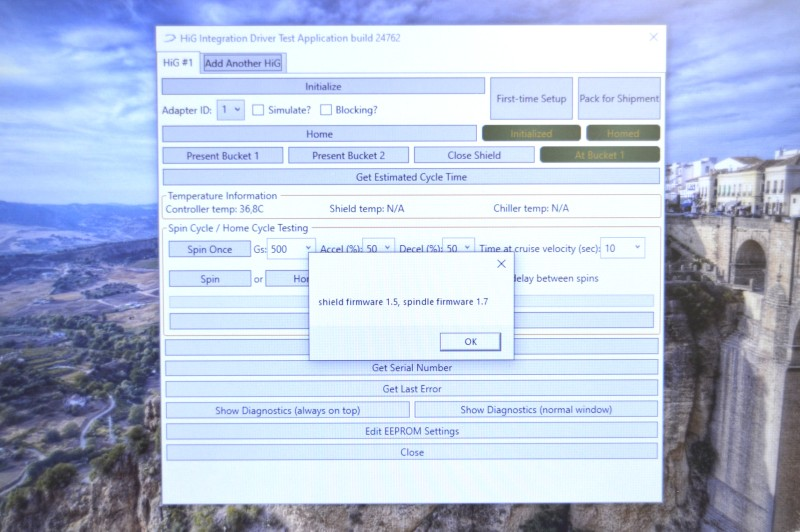This screenshot has height=532, width=800.
Task: Open Edit EEPROM Settings
Action: 411,431
